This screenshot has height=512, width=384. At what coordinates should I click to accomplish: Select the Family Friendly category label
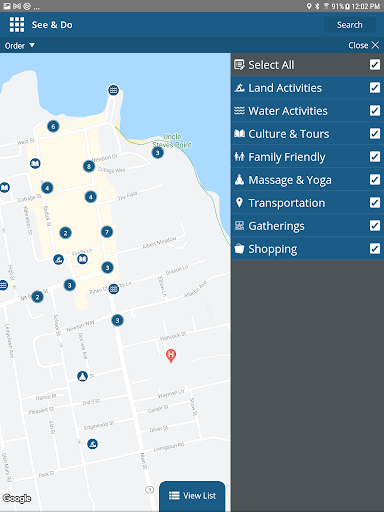(287, 157)
